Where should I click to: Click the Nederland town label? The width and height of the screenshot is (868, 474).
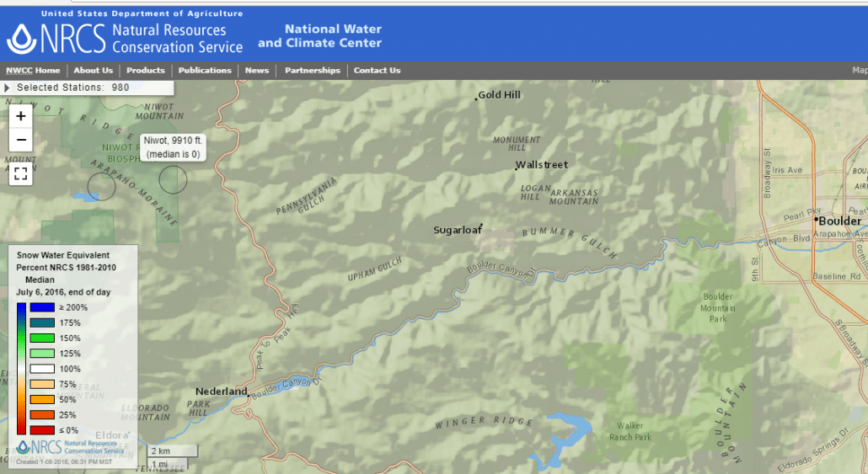(x=222, y=391)
